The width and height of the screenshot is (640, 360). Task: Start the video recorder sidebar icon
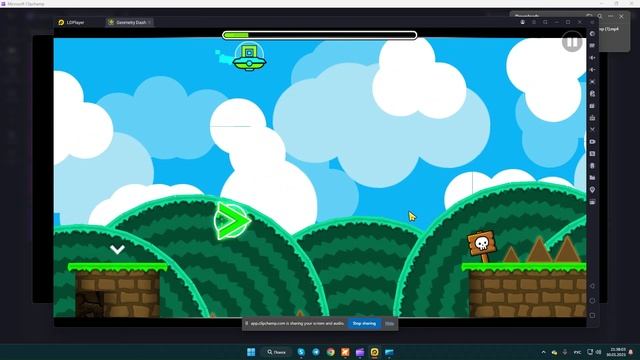[592, 142]
